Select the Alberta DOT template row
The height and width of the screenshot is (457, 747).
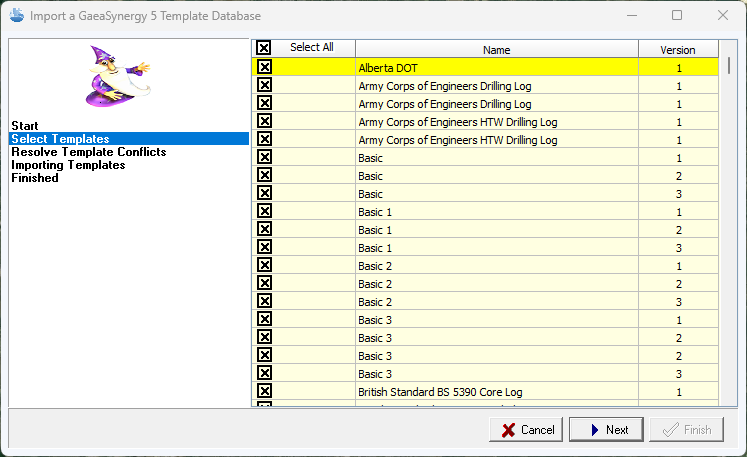pyautogui.click(x=496, y=68)
